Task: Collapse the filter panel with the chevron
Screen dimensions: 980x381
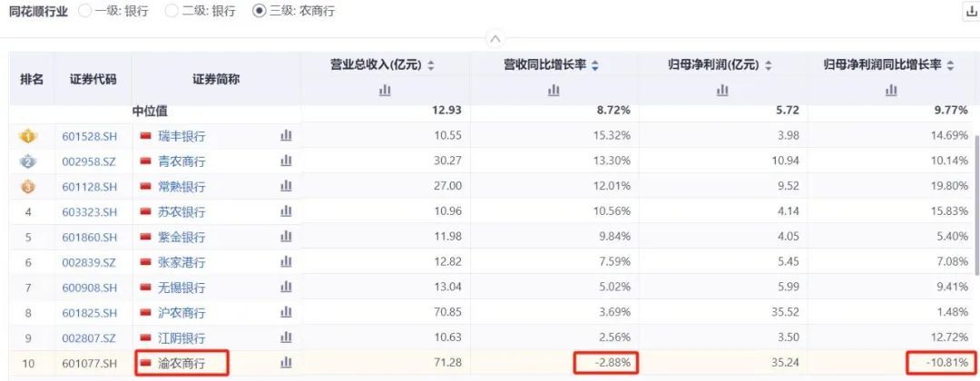Action: click(x=495, y=39)
